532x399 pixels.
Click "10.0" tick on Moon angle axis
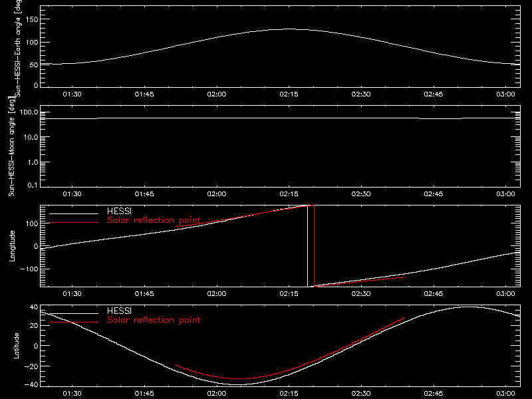pos(31,137)
